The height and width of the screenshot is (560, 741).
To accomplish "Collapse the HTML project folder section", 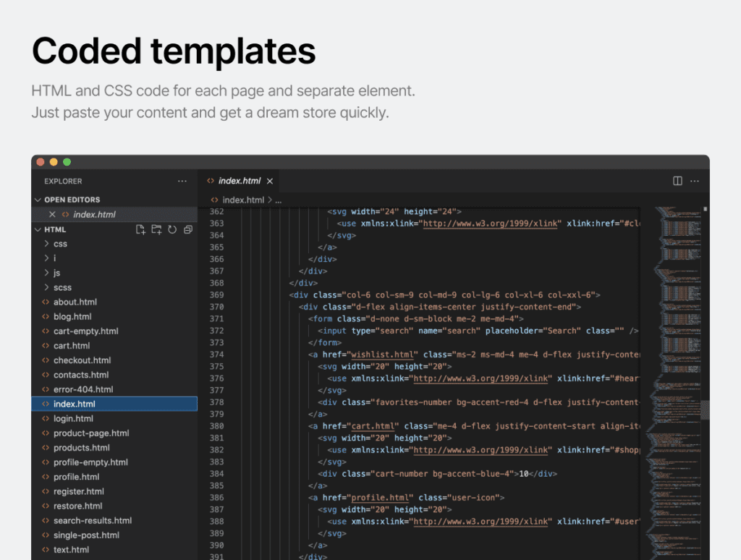I will 38,229.
